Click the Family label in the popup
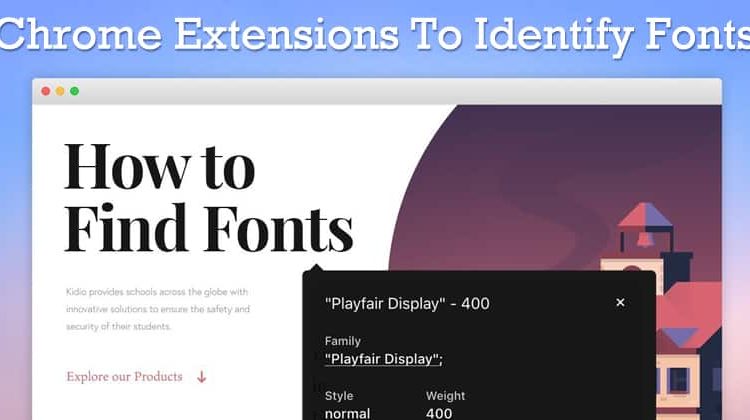This screenshot has width=750, height=420. click(x=342, y=341)
